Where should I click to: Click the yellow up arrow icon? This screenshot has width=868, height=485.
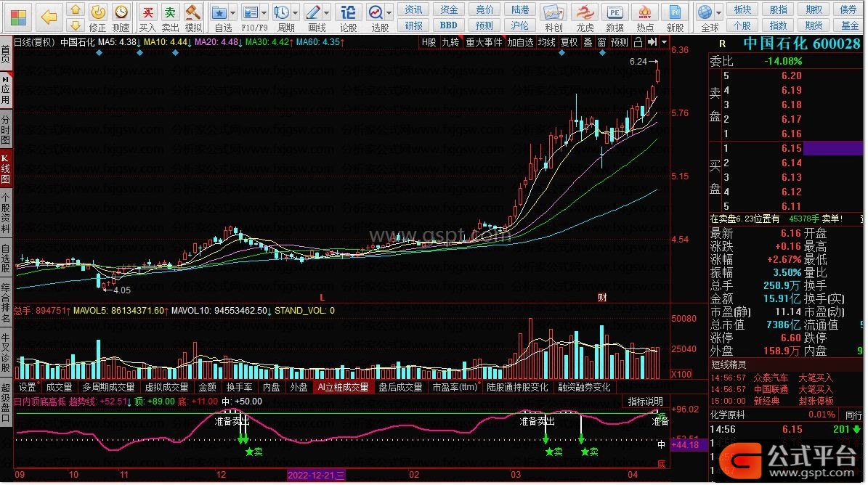(x=76, y=10)
